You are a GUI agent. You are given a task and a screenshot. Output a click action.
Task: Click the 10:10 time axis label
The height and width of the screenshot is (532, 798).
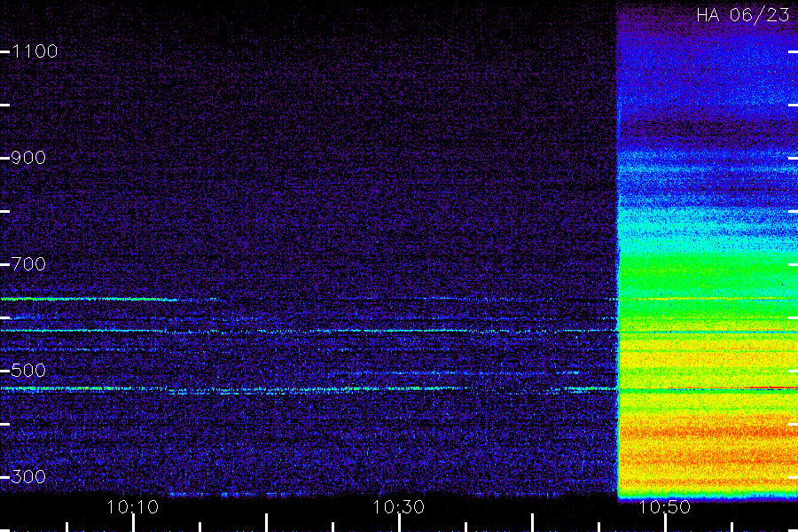point(133,507)
